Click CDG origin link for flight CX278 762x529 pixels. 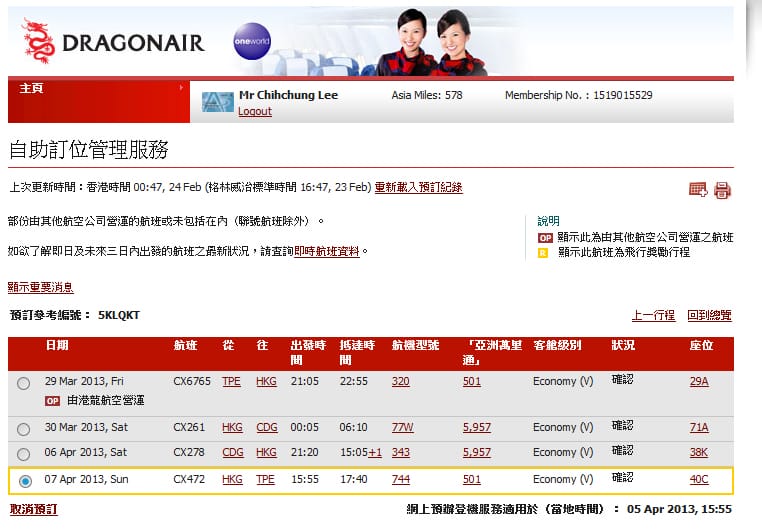[x=233, y=452]
